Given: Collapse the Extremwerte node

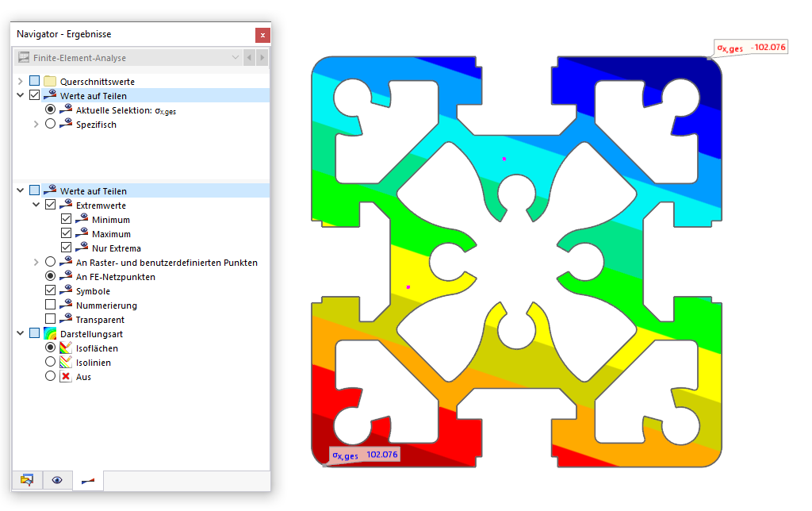Looking at the screenshot, I should [x=36, y=205].
